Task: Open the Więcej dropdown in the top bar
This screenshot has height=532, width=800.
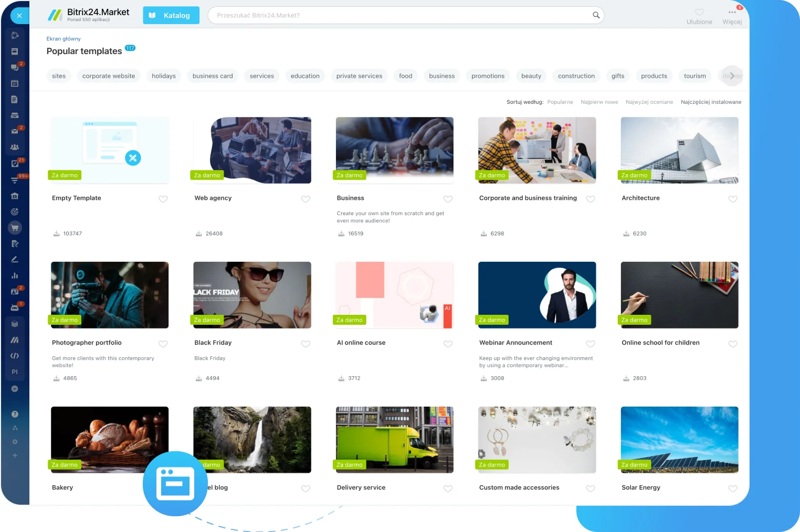Action: pos(732,15)
